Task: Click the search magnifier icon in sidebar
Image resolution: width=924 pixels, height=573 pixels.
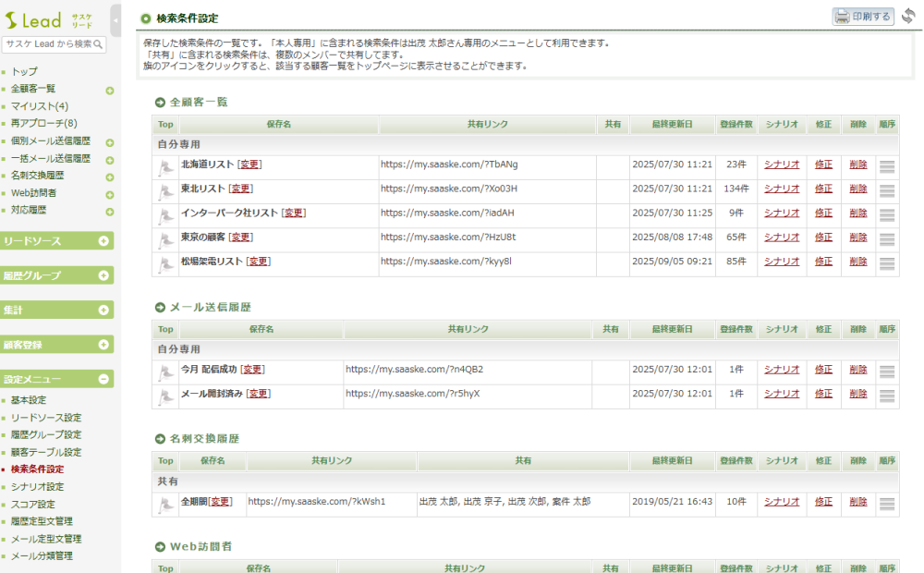Action: click(x=99, y=44)
